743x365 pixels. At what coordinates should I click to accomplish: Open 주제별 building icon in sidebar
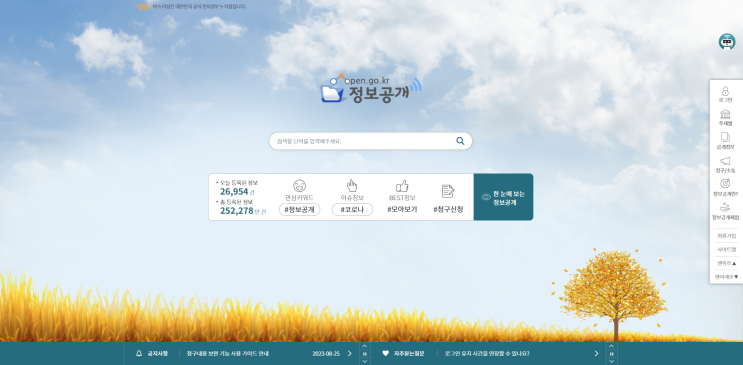725,114
